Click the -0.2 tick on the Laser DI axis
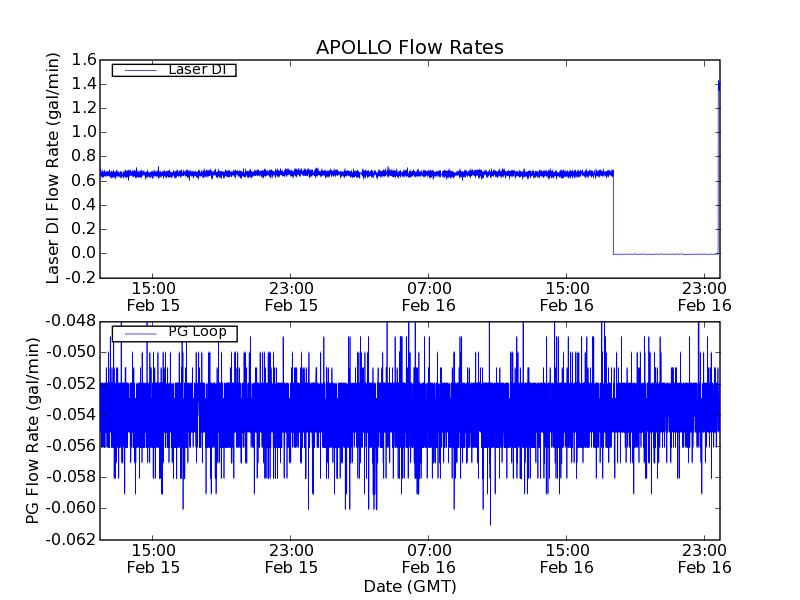This screenshot has width=800, height=600. pos(80,277)
